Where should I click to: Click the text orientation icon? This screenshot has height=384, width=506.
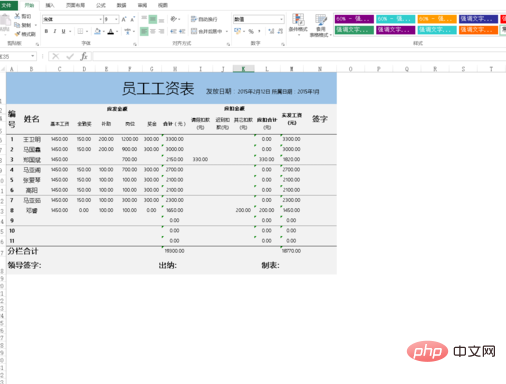coord(174,19)
